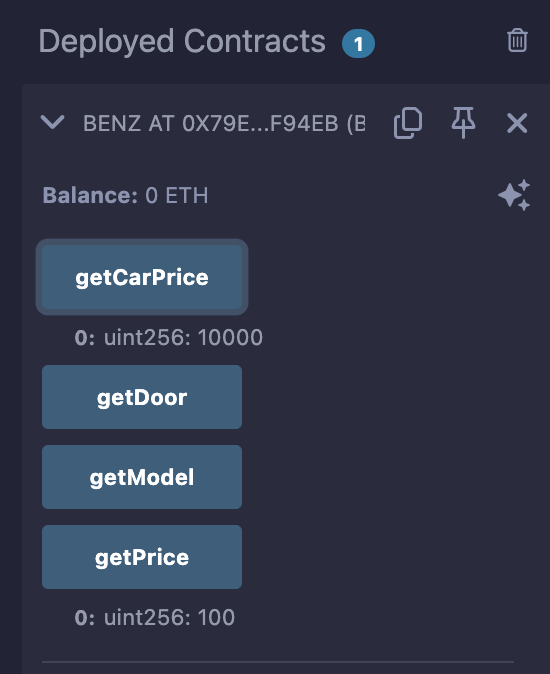Viewport: 550px width, 674px height.
Task: Click the deployed contracts count badge
Action: click(358, 43)
